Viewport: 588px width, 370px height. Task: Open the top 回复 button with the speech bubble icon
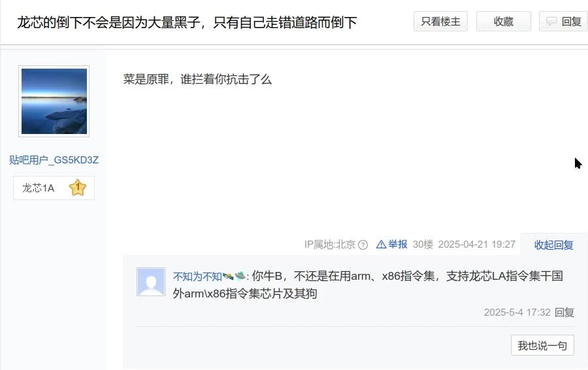(x=563, y=22)
